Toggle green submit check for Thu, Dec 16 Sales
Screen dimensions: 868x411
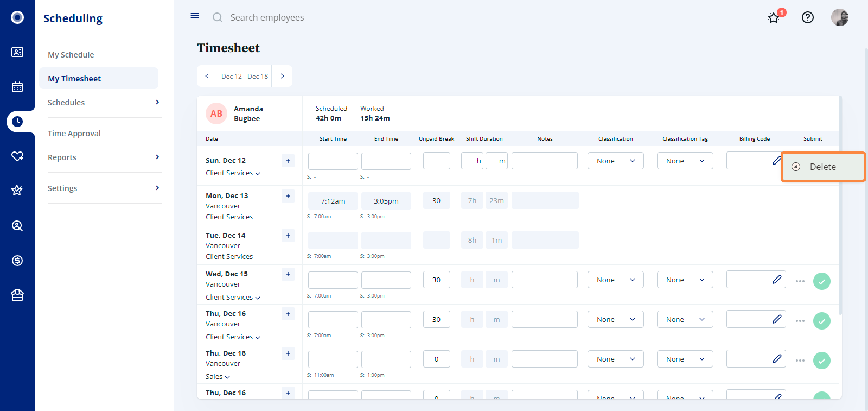(822, 361)
